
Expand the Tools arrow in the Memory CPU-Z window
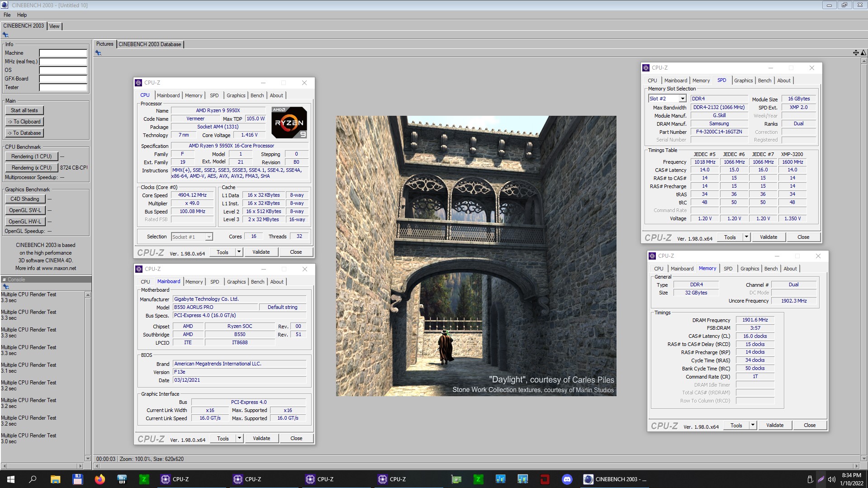point(753,425)
